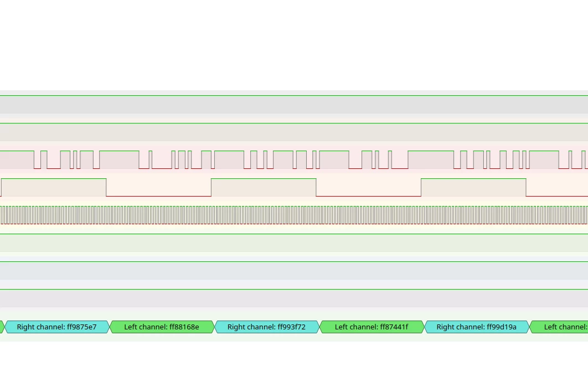Click the serial data waveform above 'ff88168e'

[x=162, y=160]
